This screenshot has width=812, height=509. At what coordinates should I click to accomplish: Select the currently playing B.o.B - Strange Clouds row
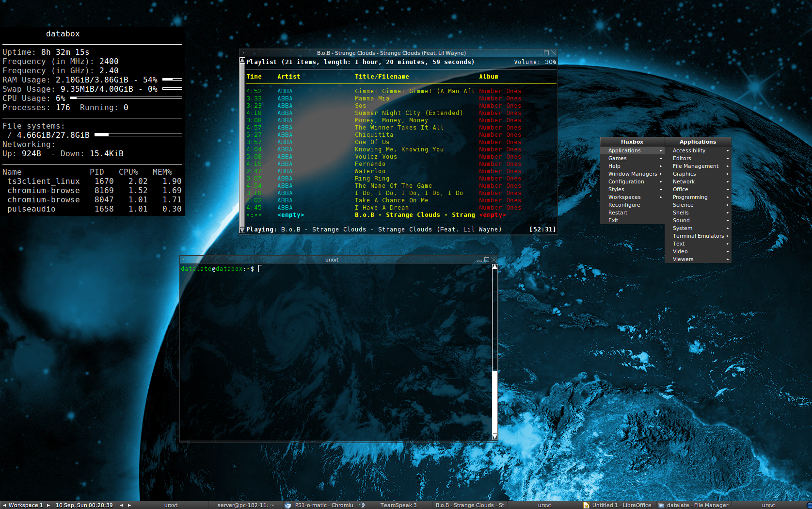401,215
